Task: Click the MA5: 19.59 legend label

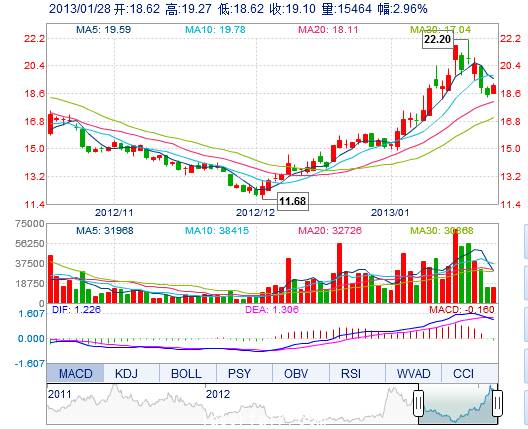Action: 103,30
